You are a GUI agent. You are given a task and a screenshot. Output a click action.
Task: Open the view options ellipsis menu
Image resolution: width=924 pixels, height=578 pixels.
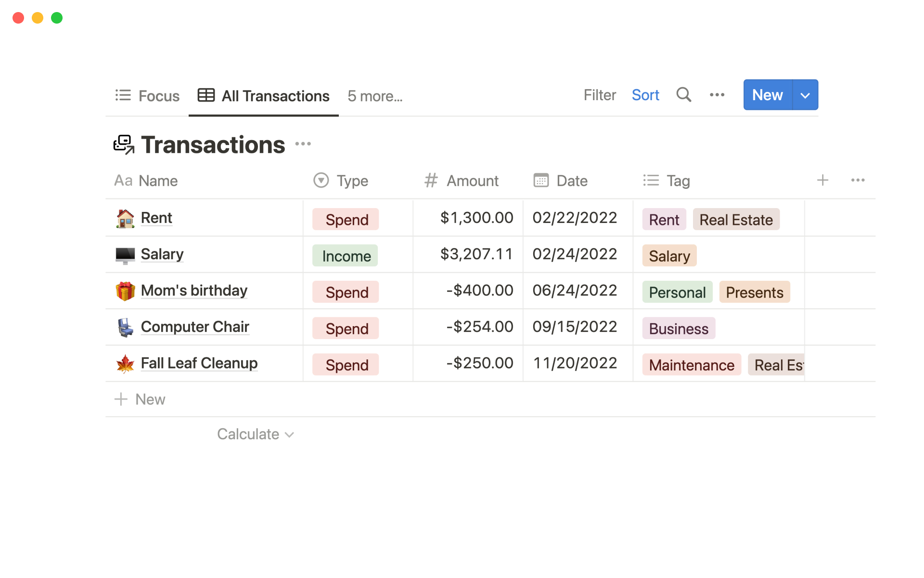[x=717, y=95]
